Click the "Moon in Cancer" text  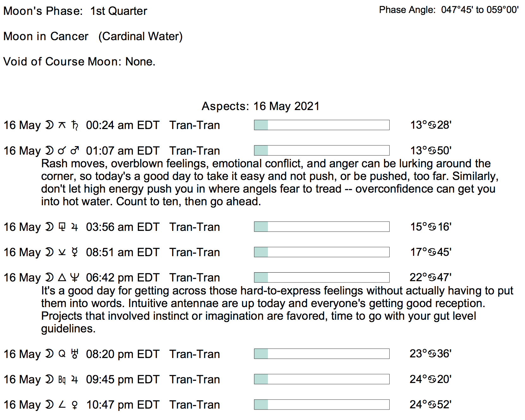(x=46, y=36)
